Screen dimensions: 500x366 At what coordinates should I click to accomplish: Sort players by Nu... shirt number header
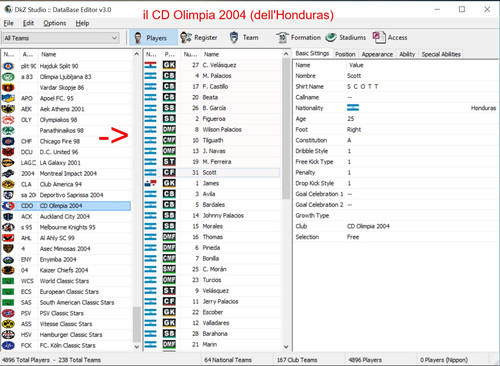(x=191, y=54)
